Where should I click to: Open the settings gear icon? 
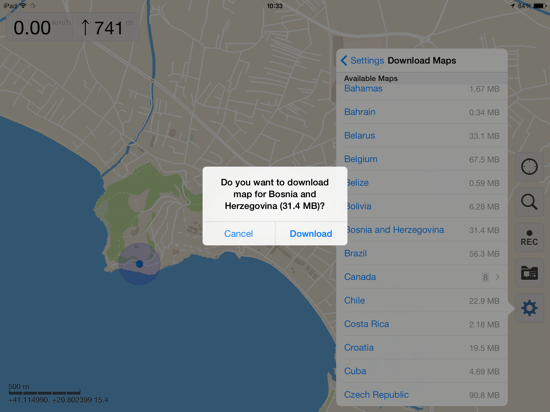tap(529, 308)
